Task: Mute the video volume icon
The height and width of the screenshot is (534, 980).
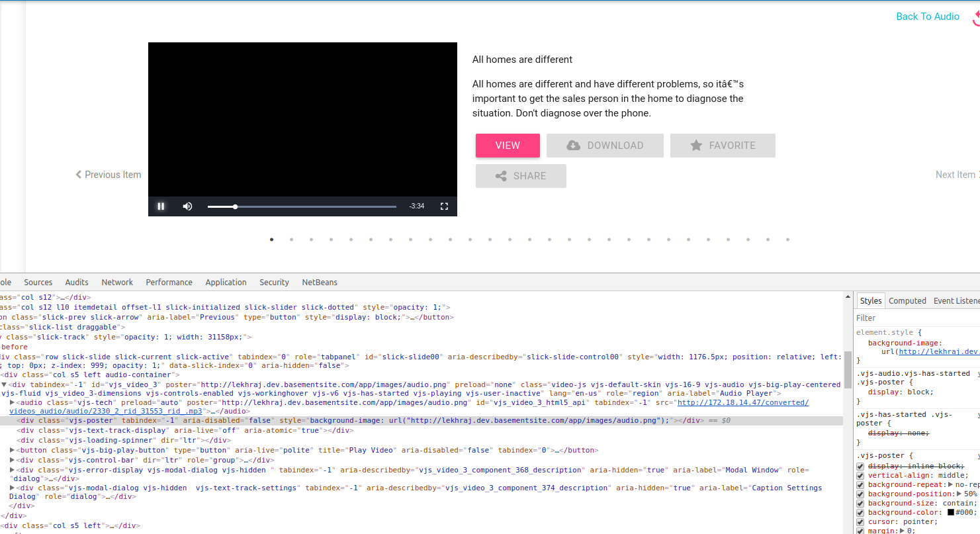Action: [x=187, y=206]
